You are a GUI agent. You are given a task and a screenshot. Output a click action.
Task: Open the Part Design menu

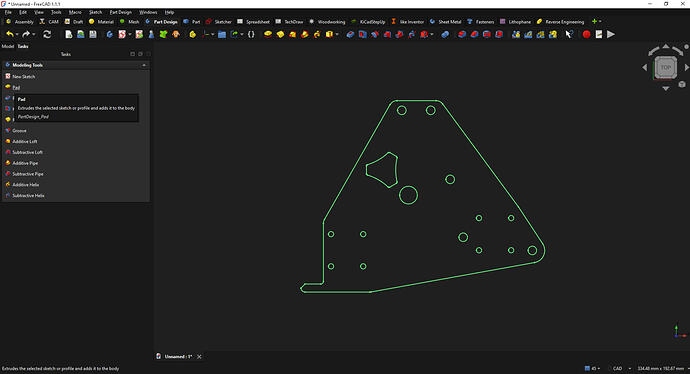click(121, 12)
